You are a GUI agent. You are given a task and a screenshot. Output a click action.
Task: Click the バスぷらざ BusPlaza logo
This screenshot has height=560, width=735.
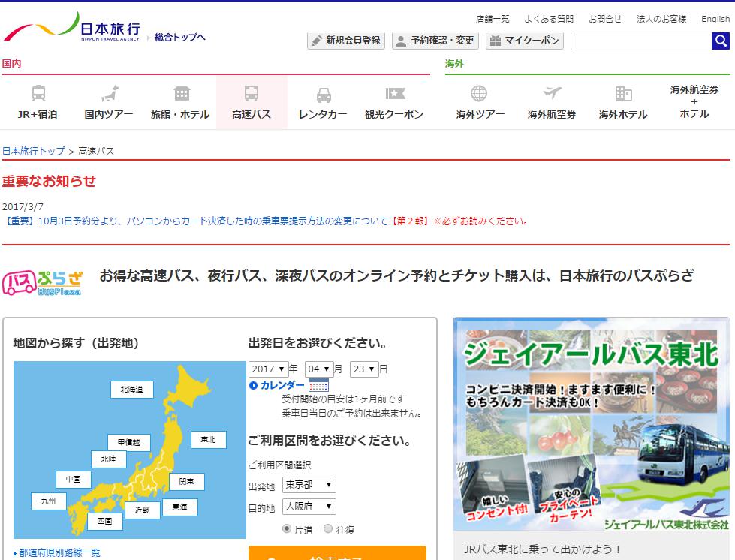(43, 283)
